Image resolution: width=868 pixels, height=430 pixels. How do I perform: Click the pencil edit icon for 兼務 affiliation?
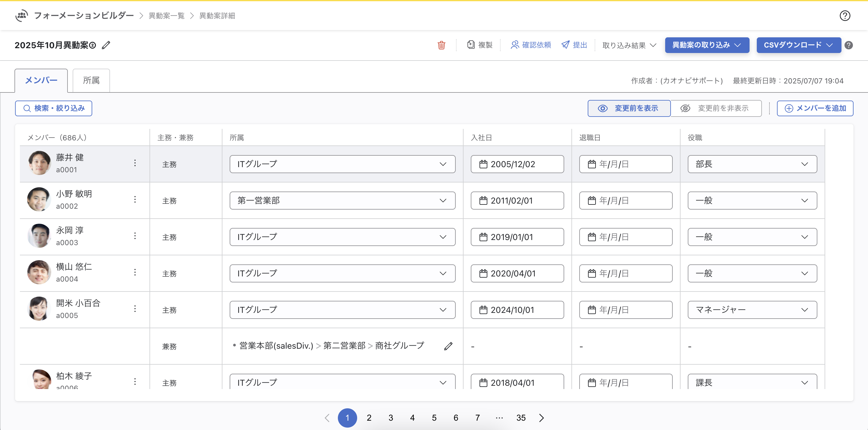coord(448,346)
